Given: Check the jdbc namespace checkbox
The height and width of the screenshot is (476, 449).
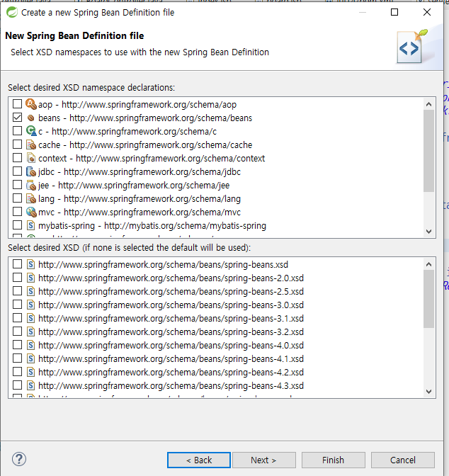Looking at the screenshot, I should [x=17, y=171].
